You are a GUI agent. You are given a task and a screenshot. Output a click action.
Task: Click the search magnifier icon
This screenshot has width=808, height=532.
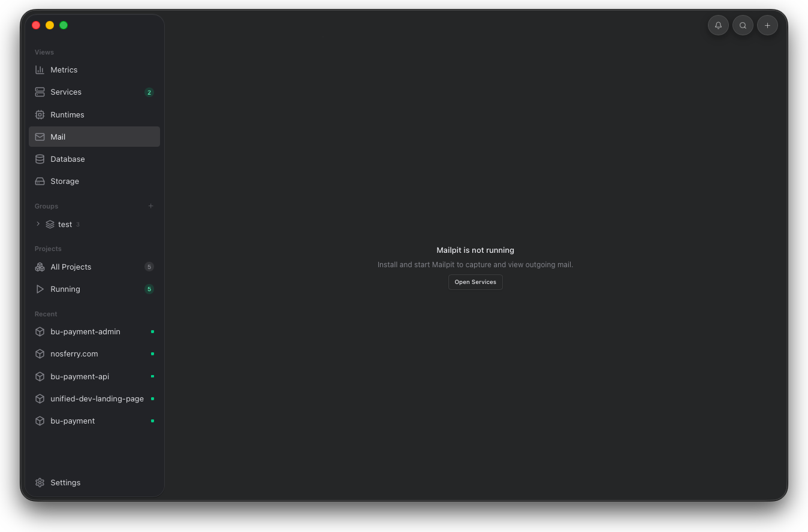point(743,25)
